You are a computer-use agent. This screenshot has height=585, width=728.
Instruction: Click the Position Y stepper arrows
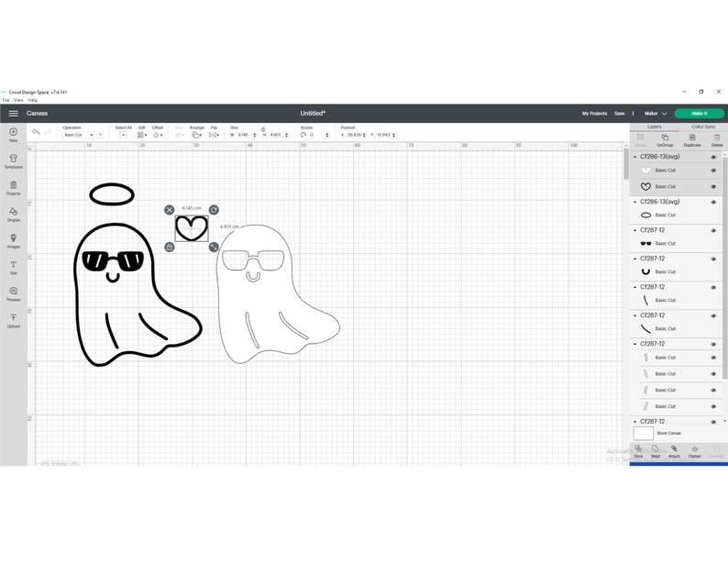tap(393, 135)
